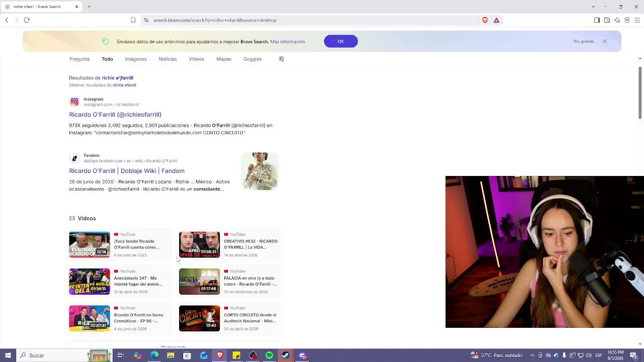Open the tab search dropdown arrow

pyautogui.click(x=593, y=7)
